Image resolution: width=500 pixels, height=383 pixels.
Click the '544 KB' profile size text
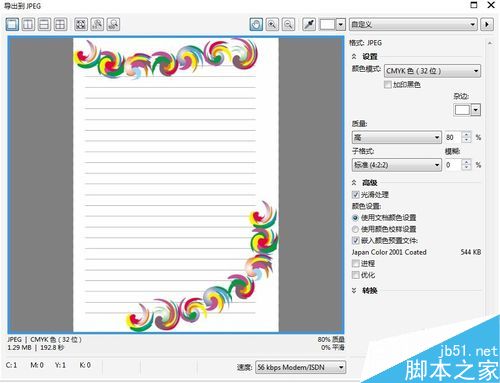[471, 252]
